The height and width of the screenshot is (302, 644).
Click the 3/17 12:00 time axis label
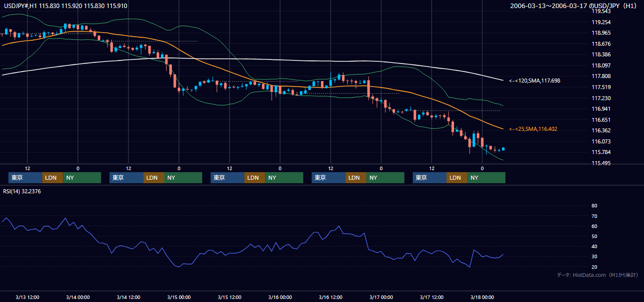432,297
